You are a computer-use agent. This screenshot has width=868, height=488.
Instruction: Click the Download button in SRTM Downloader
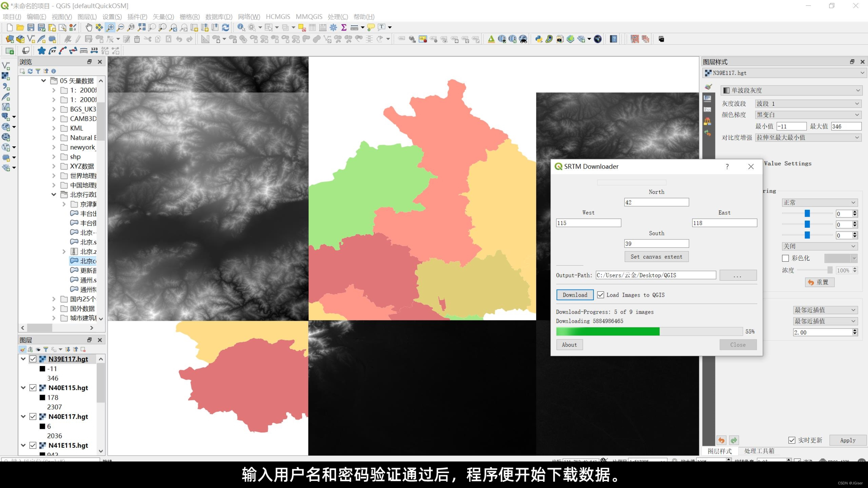(575, 295)
